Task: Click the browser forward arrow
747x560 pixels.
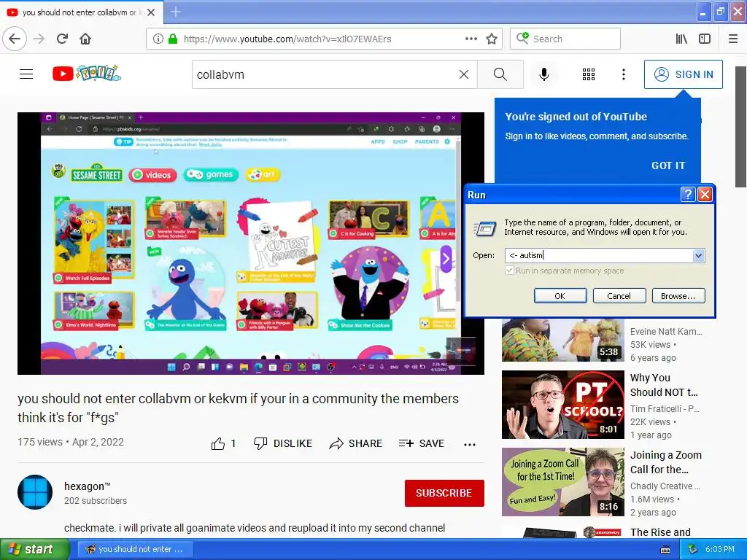Action: [x=39, y=39]
